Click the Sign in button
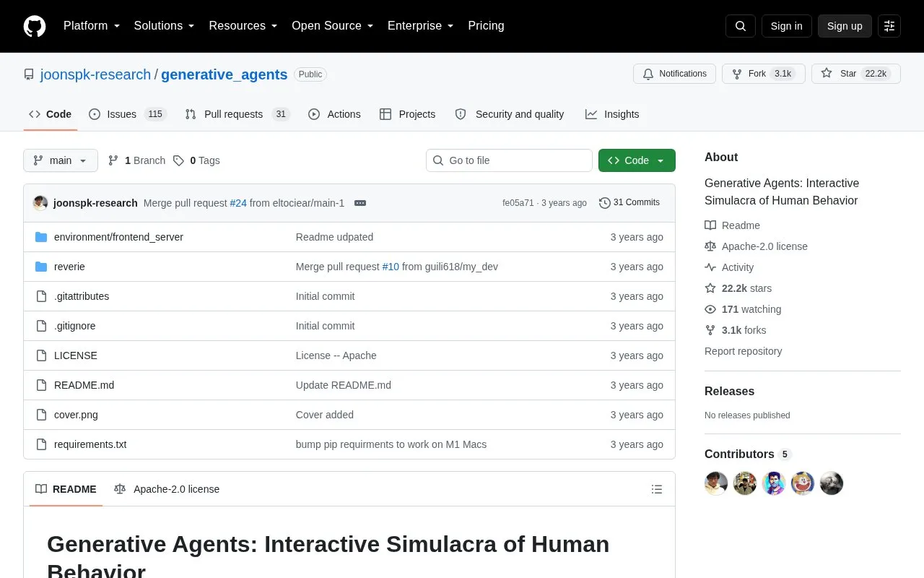 (786, 26)
